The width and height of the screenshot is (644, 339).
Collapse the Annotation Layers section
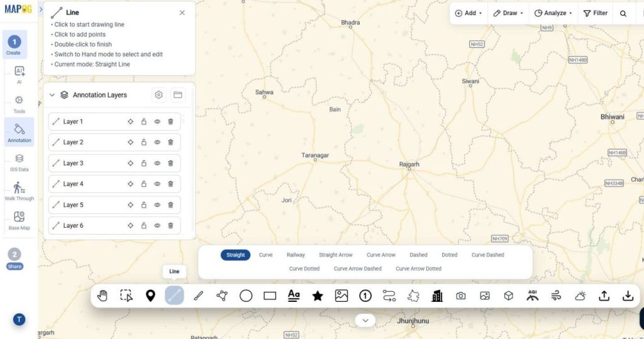pos(52,95)
